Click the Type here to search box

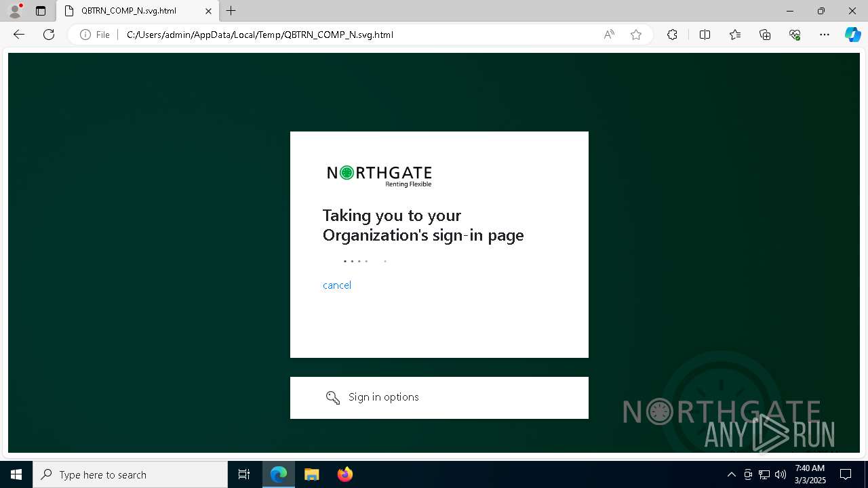point(130,474)
